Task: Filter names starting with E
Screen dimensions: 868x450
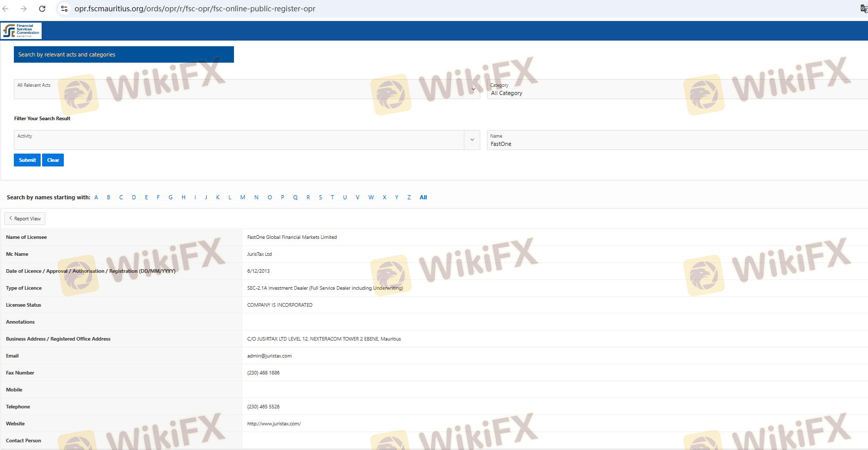Action: (147, 197)
